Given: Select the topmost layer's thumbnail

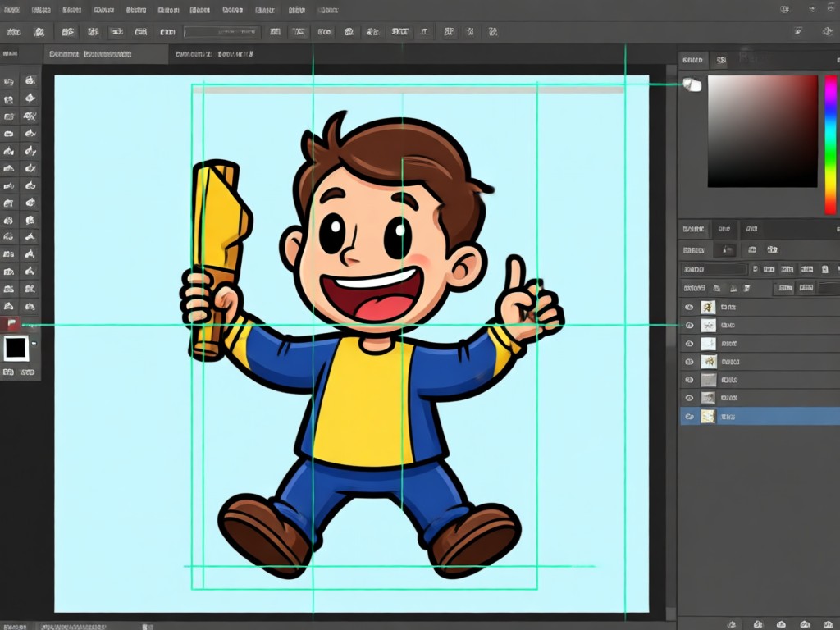Looking at the screenshot, I should (708, 307).
